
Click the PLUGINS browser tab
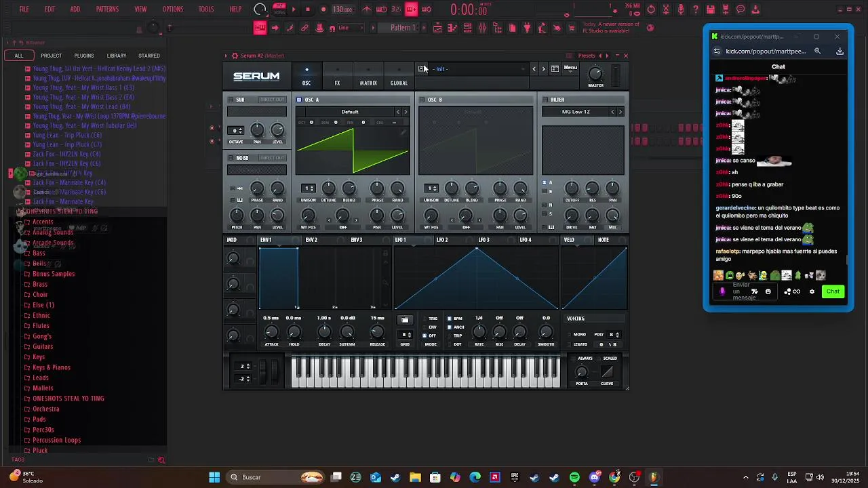pyautogui.click(x=84, y=56)
